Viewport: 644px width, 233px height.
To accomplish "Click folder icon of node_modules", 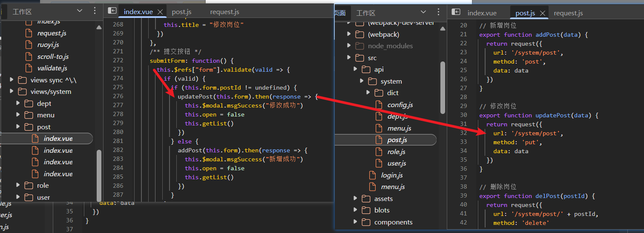I will [x=359, y=46].
